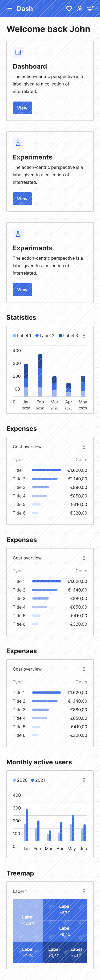Open the shopping cart icon
This screenshot has height=980, width=100.
pyautogui.click(x=90, y=8)
